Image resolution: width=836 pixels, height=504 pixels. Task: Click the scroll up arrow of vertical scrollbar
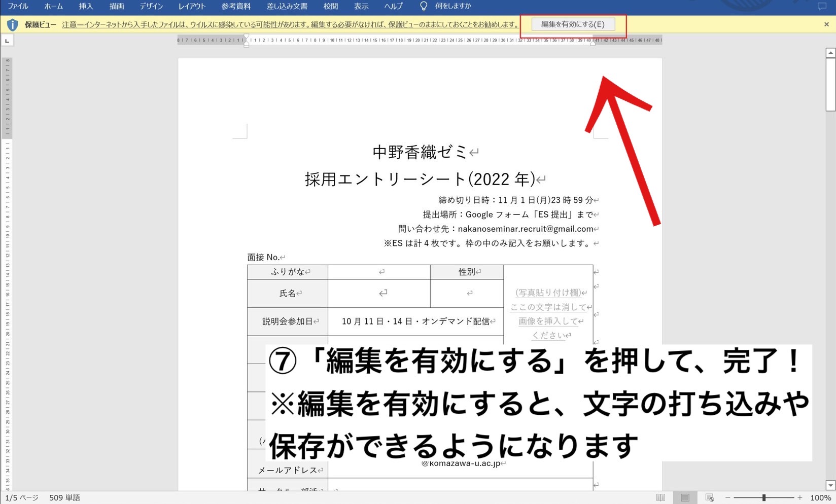coord(830,53)
